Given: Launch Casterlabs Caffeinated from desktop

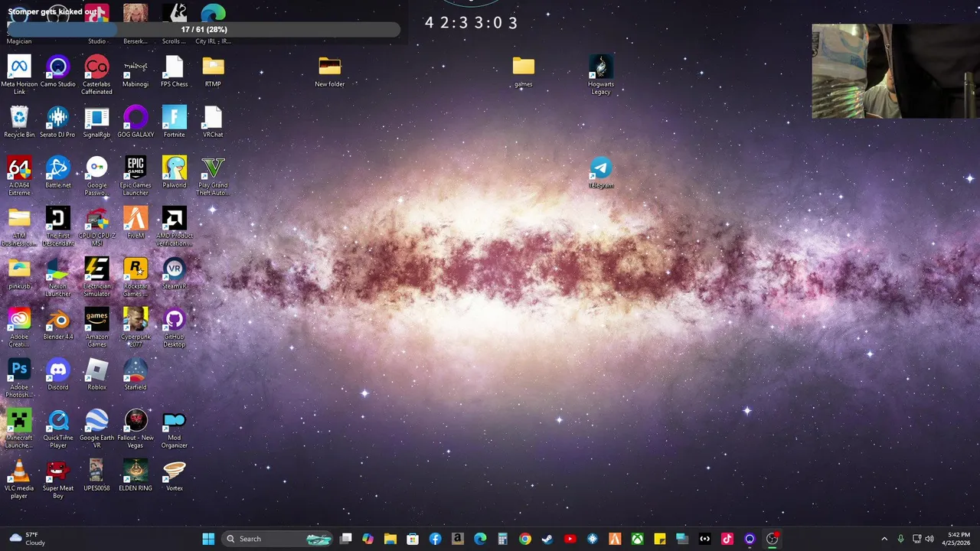Looking at the screenshot, I should point(96,75).
